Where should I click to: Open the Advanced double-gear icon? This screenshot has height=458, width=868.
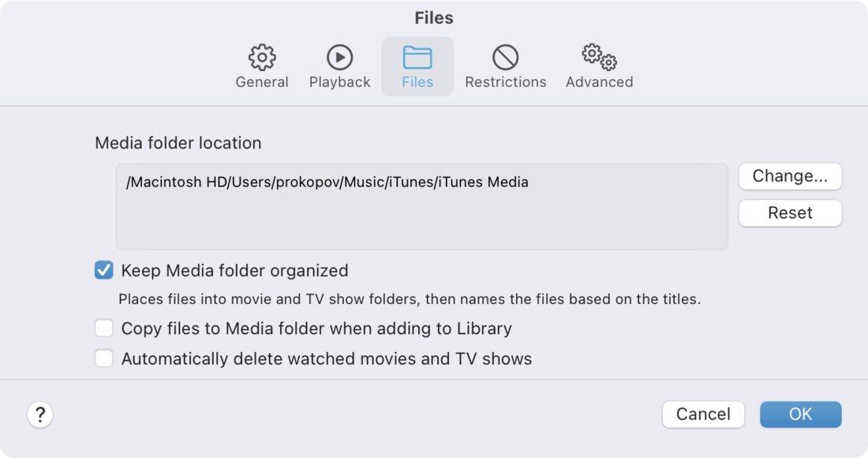tap(600, 57)
